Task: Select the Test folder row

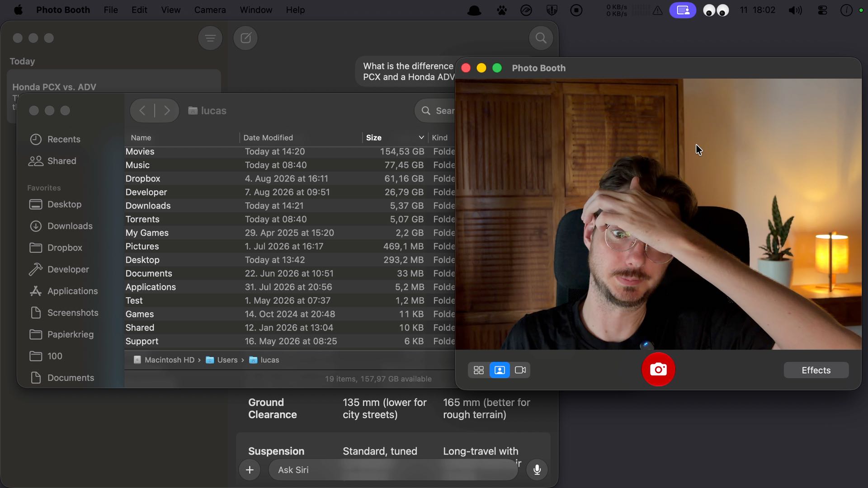Action: click(290, 300)
